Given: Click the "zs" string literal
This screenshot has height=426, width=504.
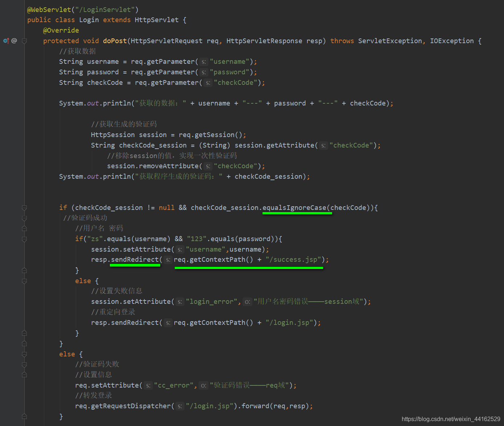Looking at the screenshot, I should click(95, 239).
